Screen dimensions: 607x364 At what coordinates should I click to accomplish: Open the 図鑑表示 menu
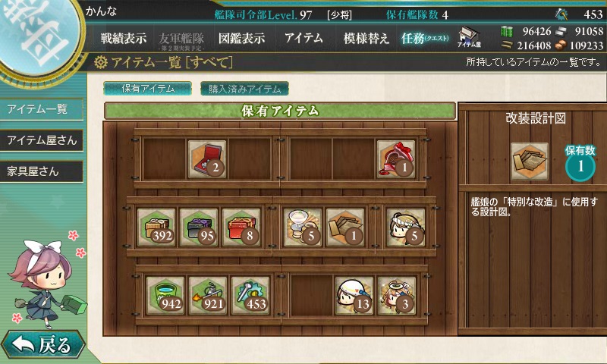(x=241, y=38)
